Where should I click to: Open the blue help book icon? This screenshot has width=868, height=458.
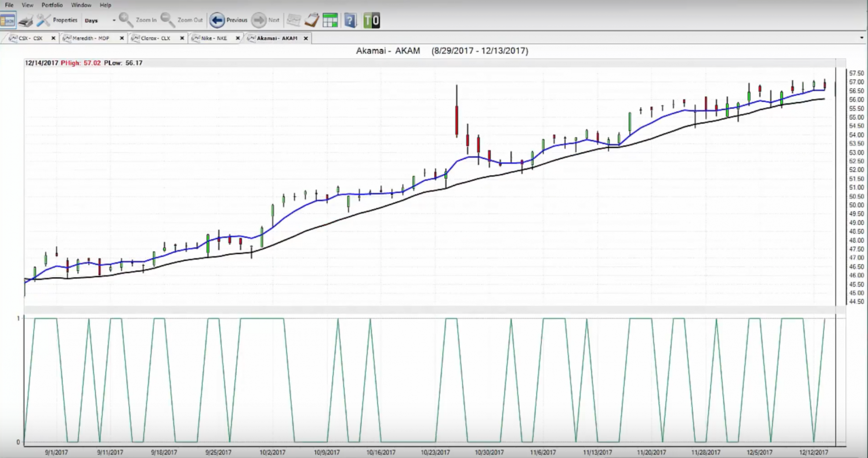click(x=350, y=20)
